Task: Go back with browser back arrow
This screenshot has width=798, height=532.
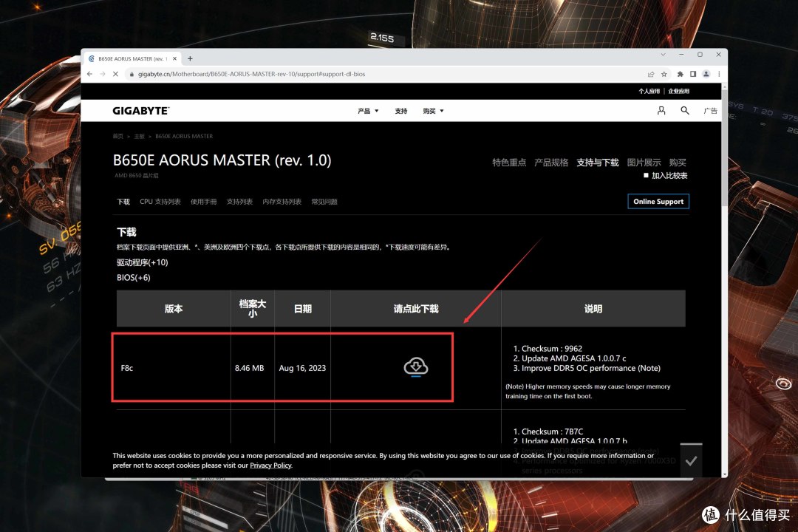Action: tap(89, 74)
